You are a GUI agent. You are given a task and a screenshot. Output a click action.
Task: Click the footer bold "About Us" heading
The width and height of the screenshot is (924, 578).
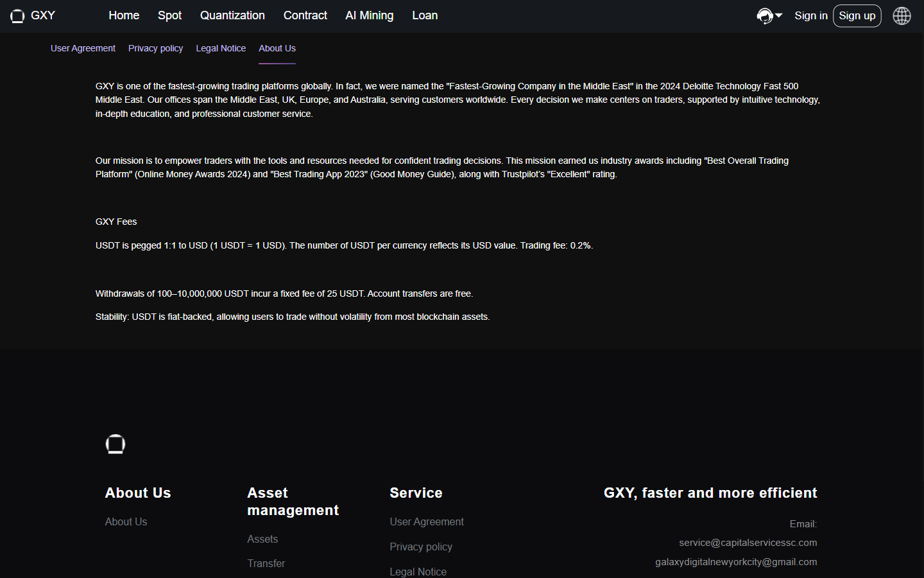tap(138, 493)
